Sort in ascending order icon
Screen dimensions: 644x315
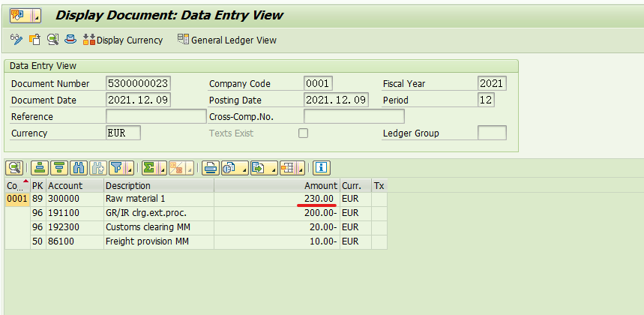pyautogui.click(x=40, y=167)
